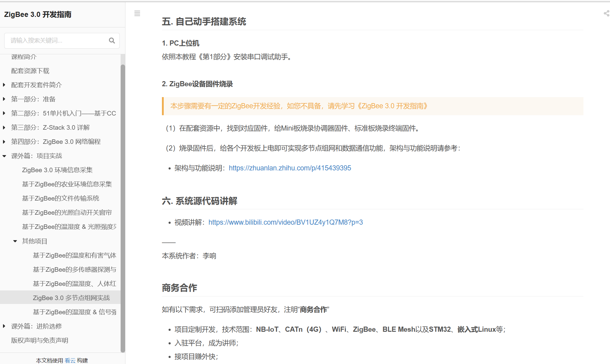This screenshot has width=610, height=364.
Task: Expand 第一部分:准备 section arrow
Action: point(4,99)
